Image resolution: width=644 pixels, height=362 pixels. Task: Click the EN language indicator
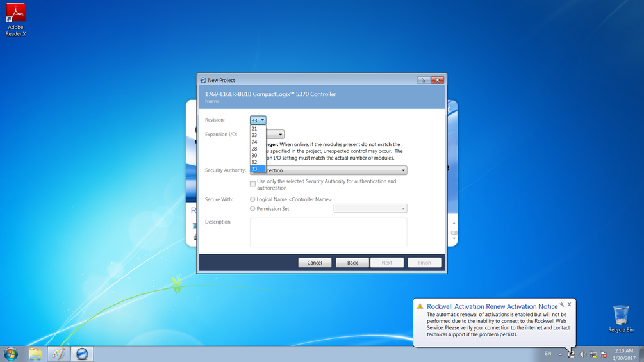coord(548,354)
